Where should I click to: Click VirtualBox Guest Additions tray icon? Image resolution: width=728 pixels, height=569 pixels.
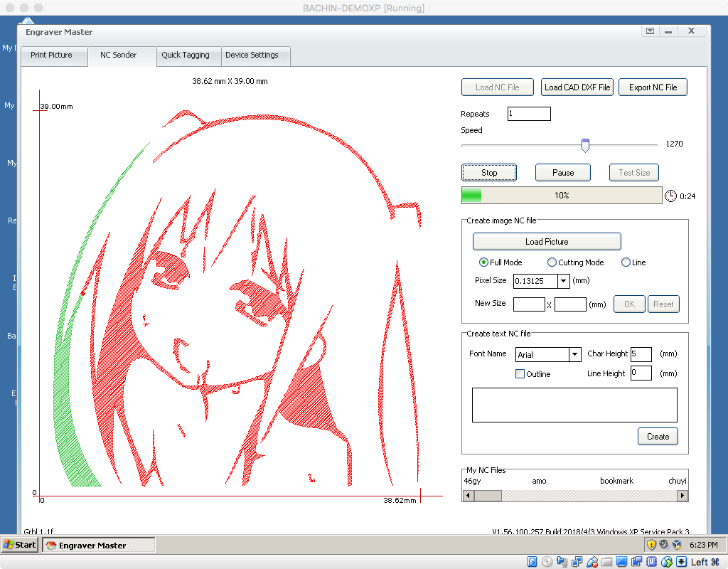click(677, 544)
